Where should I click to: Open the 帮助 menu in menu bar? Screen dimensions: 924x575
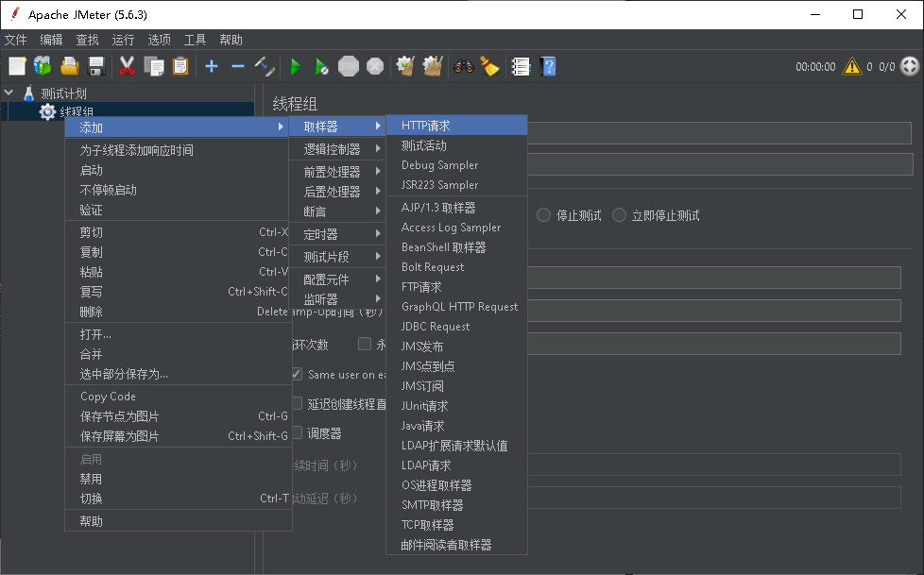pyautogui.click(x=231, y=40)
